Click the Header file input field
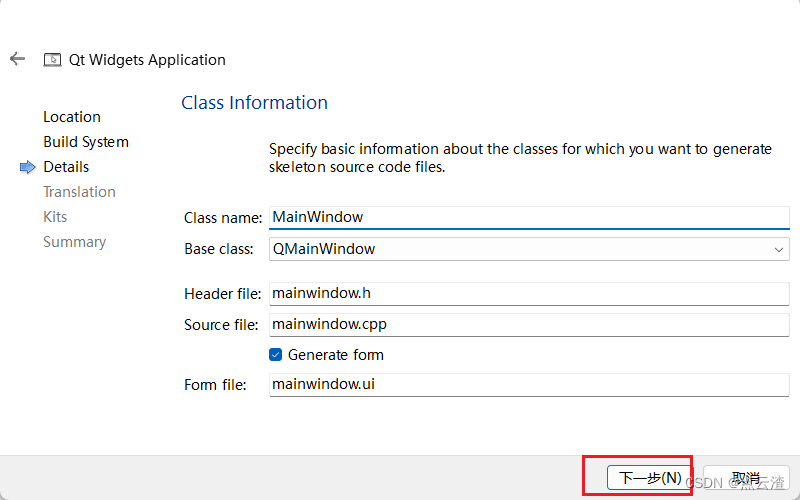The image size is (800, 500). (x=529, y=294)
